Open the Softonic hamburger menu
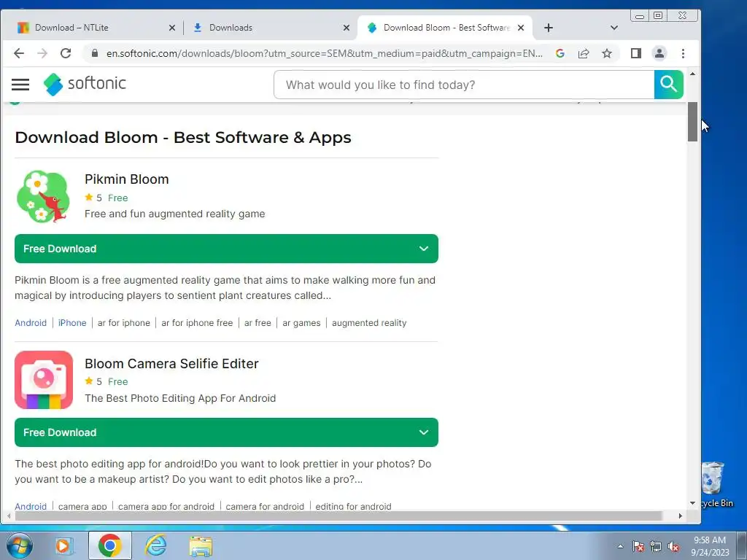The image size is (747, 560). (x=20, y=85)
